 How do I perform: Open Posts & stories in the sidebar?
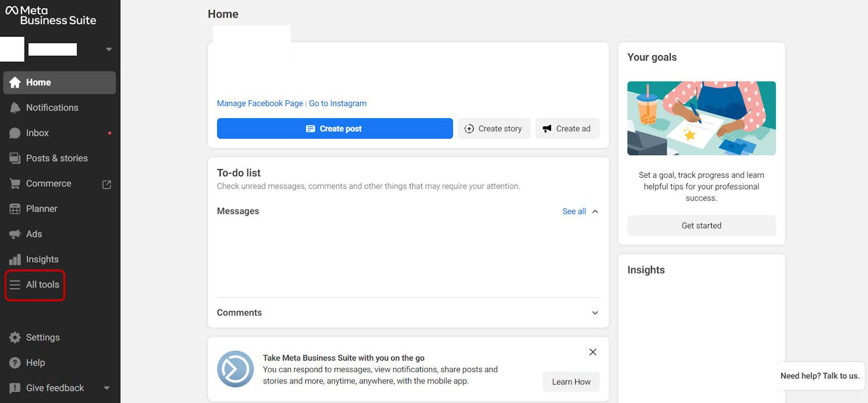pyautogui.click(x=60, y=158)
